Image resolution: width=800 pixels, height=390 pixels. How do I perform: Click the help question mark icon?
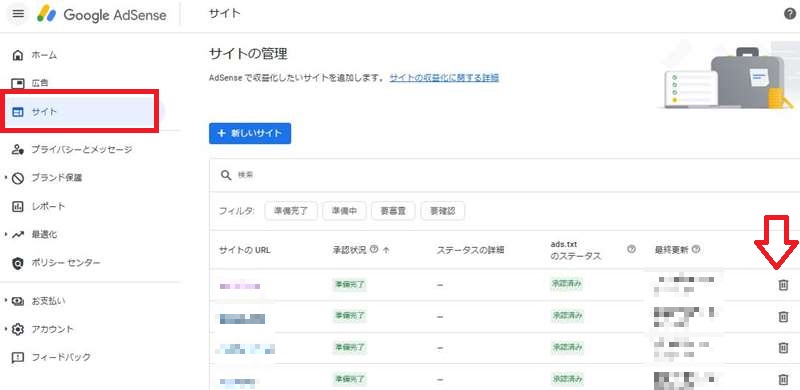pyautogui.click(x=789, y=14)
